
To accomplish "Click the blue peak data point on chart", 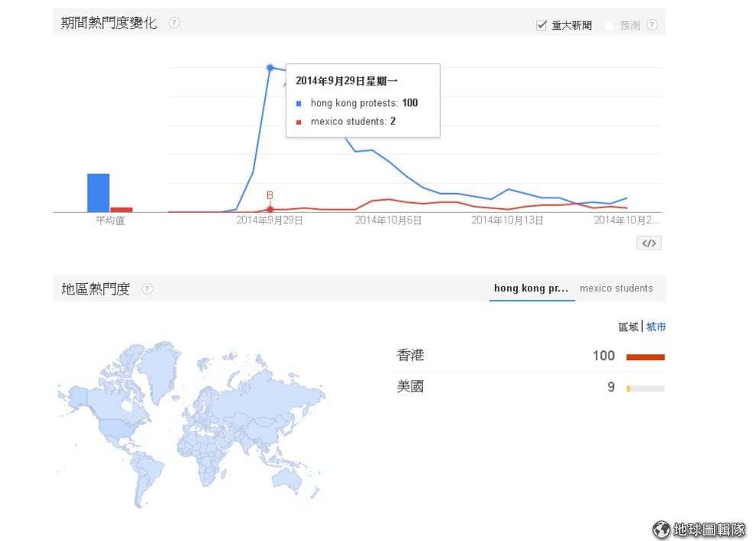I will click(x=270, y=68).
